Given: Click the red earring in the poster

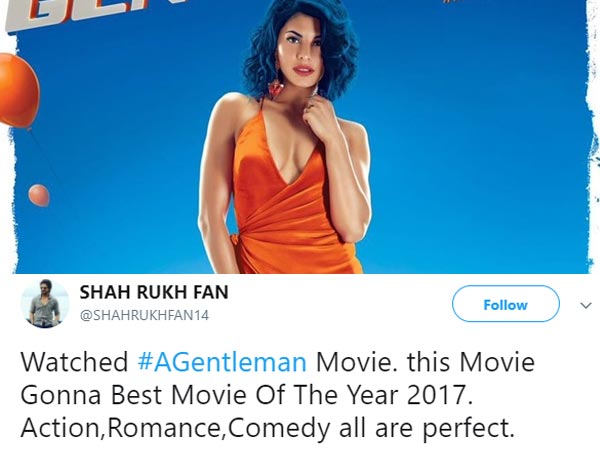Looking at the screenshot, I should pyautogui.click(x=276, y=89).
